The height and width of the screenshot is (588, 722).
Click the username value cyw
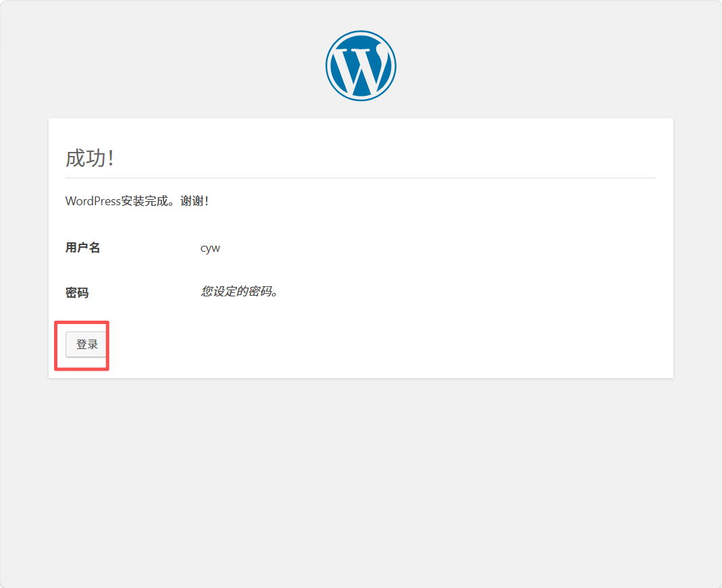point(210,248)
